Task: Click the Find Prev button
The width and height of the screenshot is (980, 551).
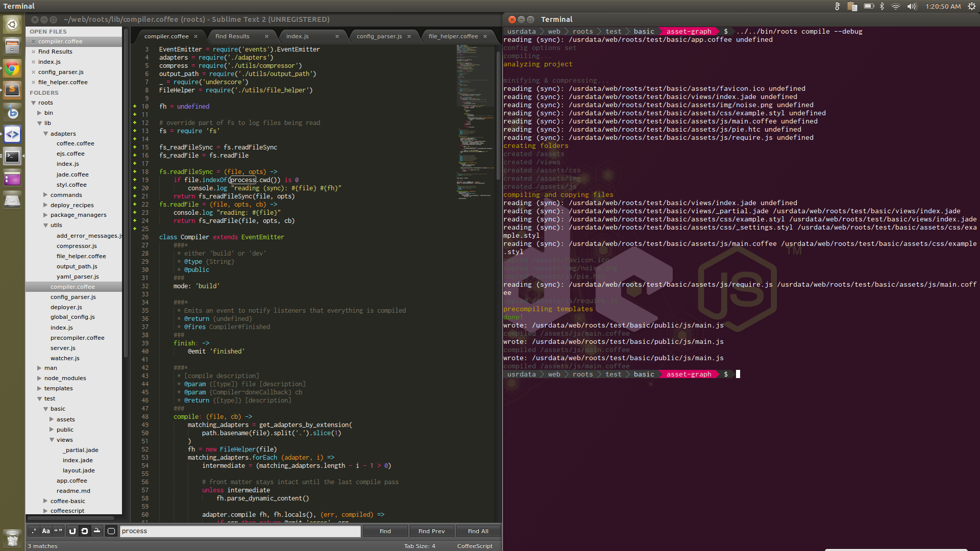Action: [x=432, y=531]
